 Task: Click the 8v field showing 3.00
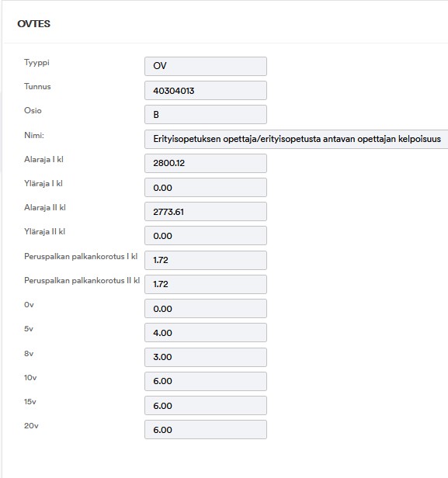206,357
